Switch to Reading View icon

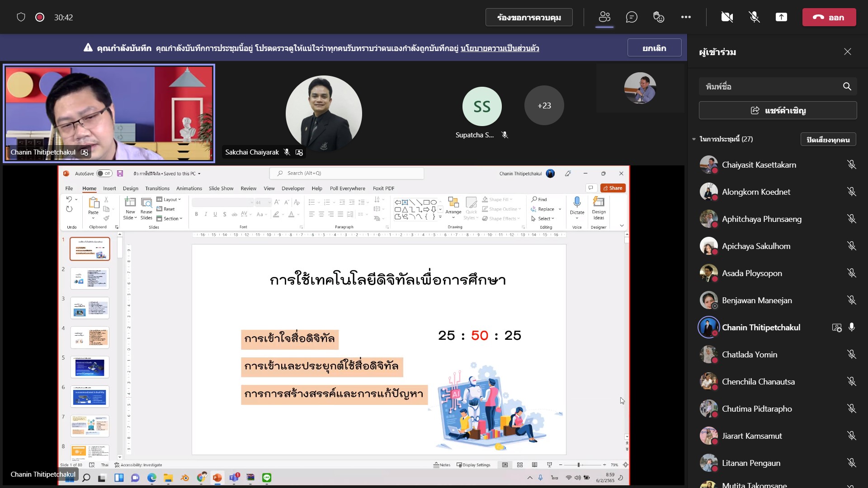click(x=535, y=465)
